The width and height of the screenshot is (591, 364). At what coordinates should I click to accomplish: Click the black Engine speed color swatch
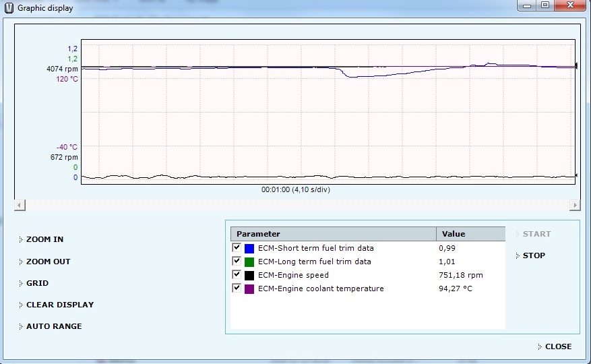pyautogui.click(x=249, y=275)
